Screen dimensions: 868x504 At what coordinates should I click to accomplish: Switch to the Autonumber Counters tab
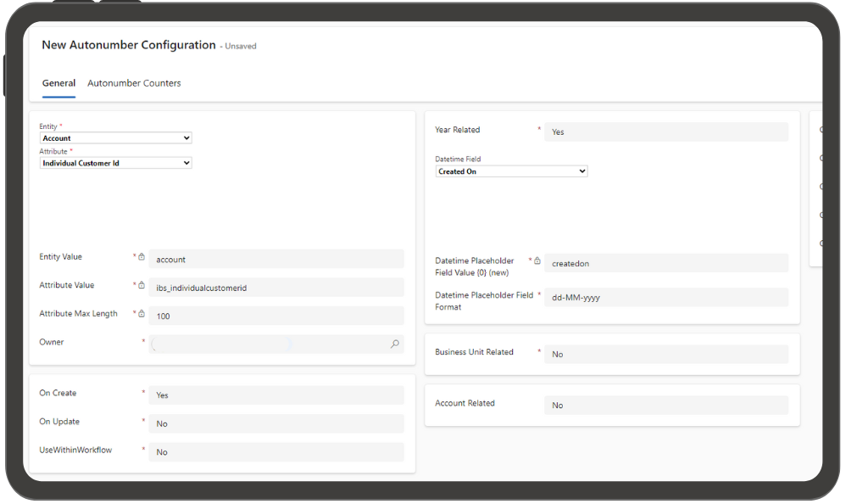click(x=134, y=83)
